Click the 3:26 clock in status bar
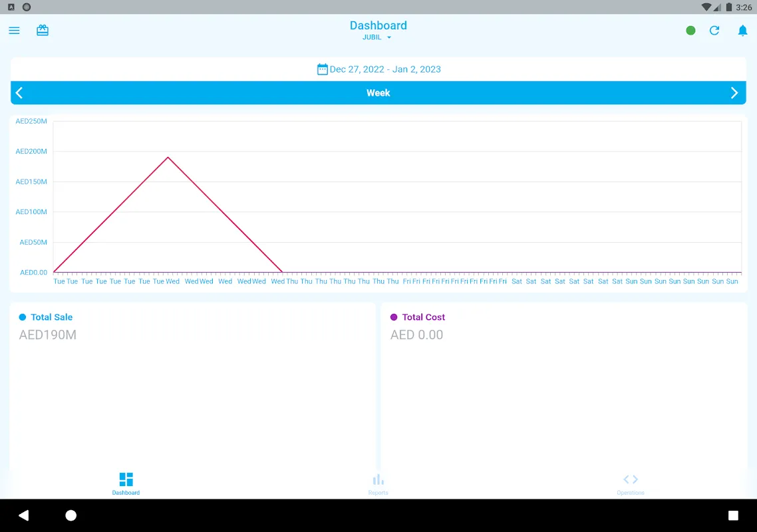The height and width of the screenshot is (532, 757). (x=744, y=7)
